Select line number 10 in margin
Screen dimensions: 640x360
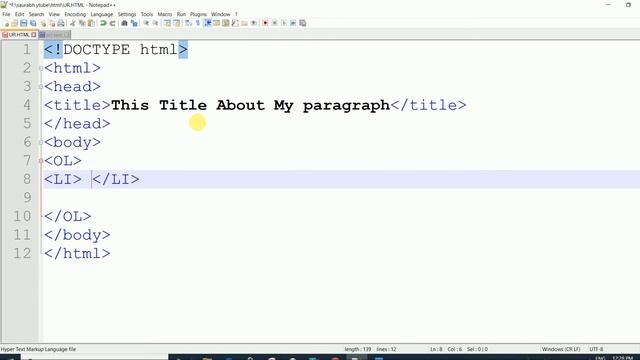click(x=22, y=216)
